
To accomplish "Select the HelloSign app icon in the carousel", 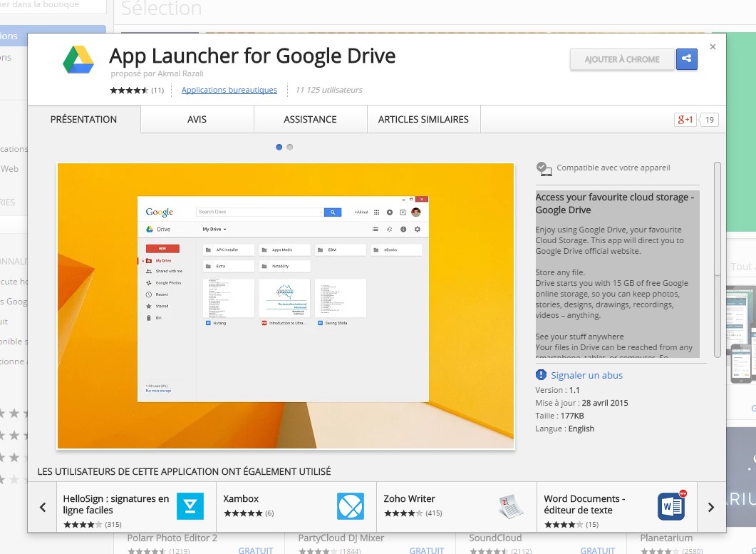I will (189, 506).
